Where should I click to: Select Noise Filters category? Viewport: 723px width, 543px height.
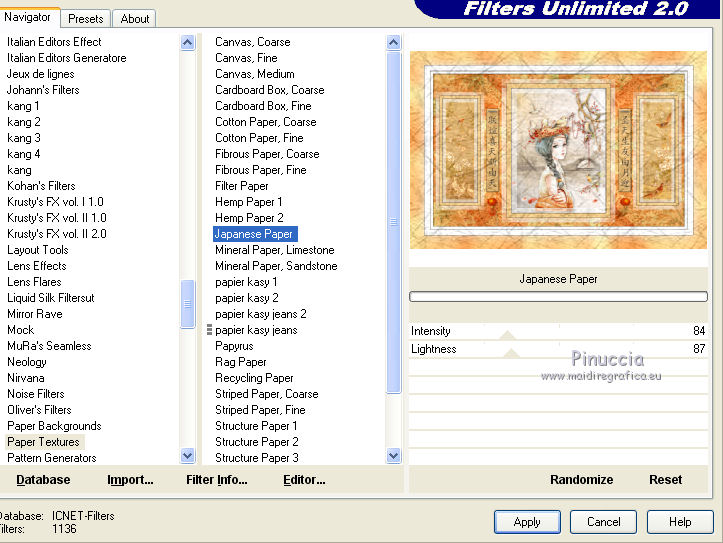(36, 394)
